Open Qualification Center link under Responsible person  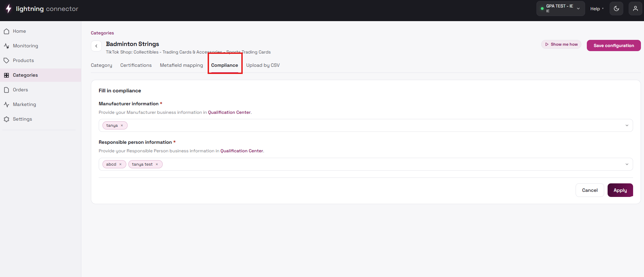coord(242,151)
